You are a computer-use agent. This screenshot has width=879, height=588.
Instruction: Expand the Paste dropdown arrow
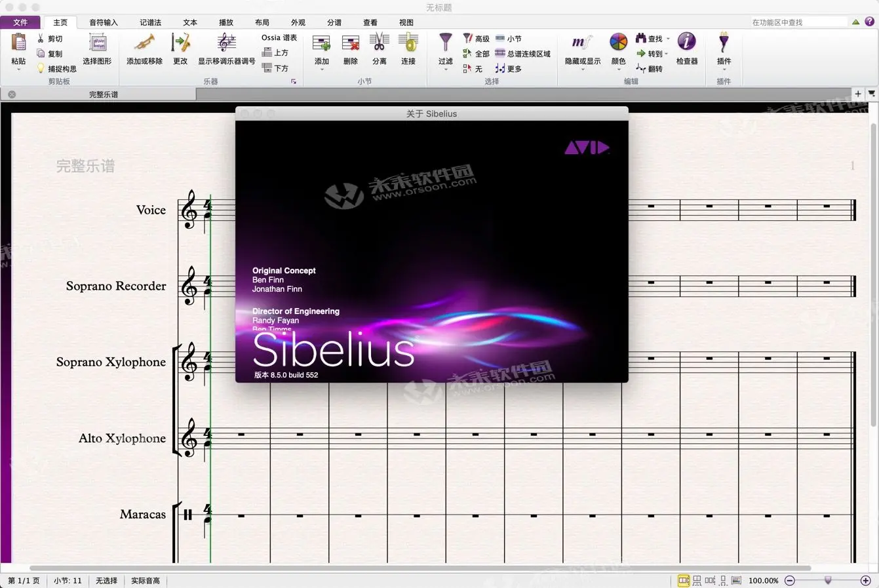[18, 69]
